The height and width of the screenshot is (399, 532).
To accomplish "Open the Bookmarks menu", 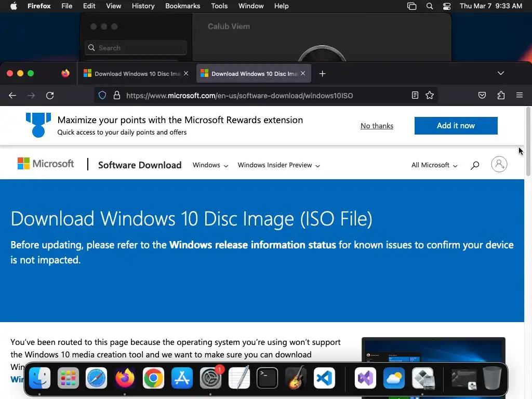I will pyautogui.click(x=182, y=6).
